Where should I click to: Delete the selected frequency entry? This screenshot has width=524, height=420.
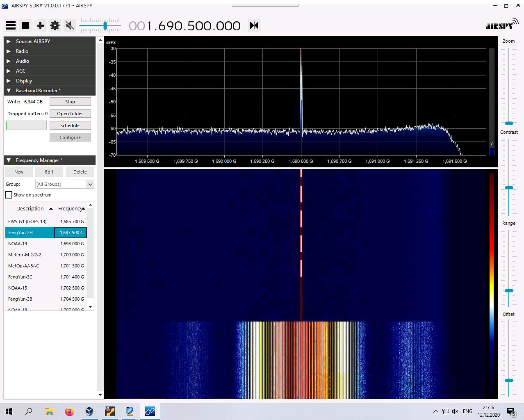pyautogui.click(x=80, y=172)
